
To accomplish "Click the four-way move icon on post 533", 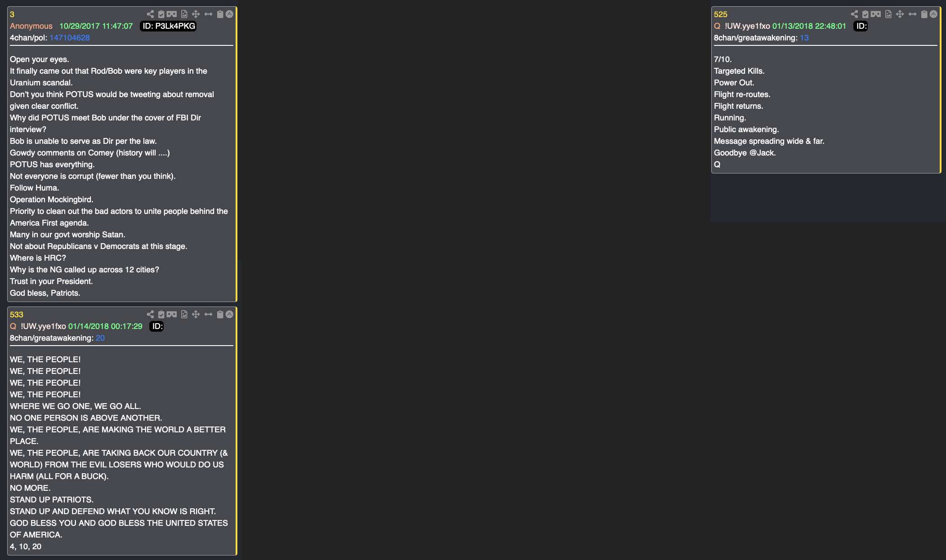I will coord(196,314).
